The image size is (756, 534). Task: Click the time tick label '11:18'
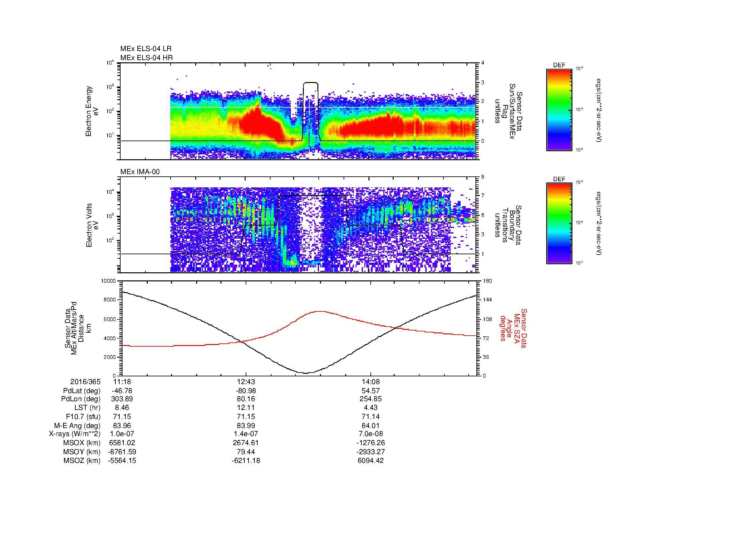pos(122,382)
